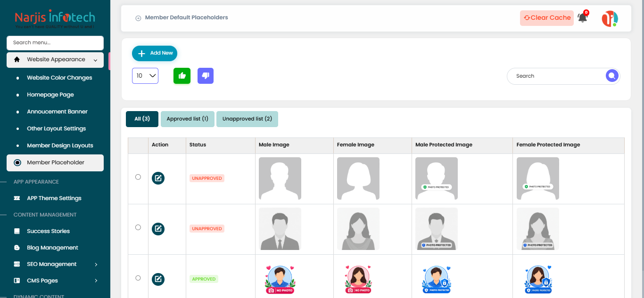Click the blue female photo protected image
Screen dimensions: 644x298
(x=538, y=280)
